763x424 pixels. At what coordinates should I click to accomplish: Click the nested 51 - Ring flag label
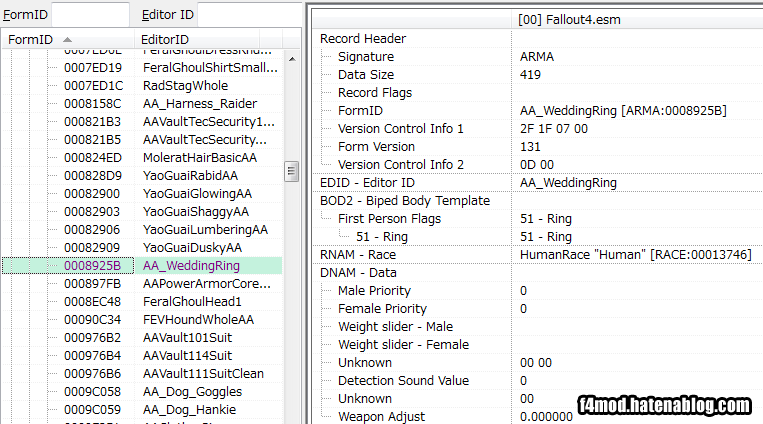(x=382, y=237)
